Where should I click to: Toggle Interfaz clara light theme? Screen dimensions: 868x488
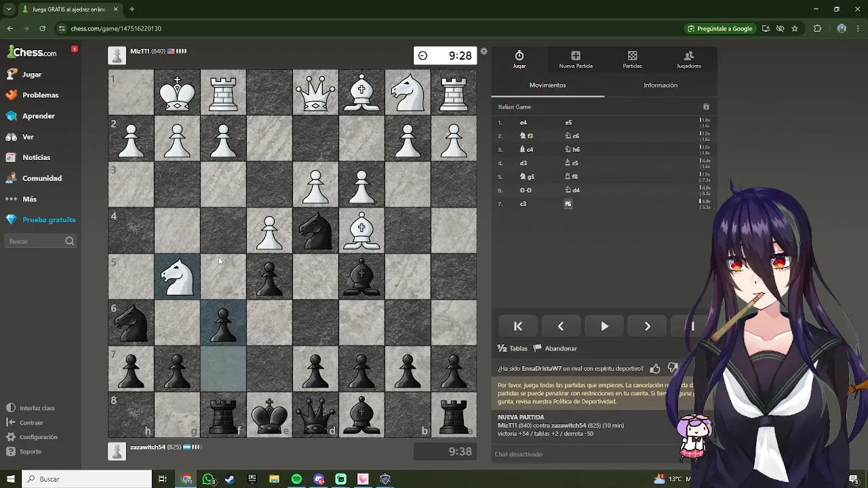click(x=31, y=408)
